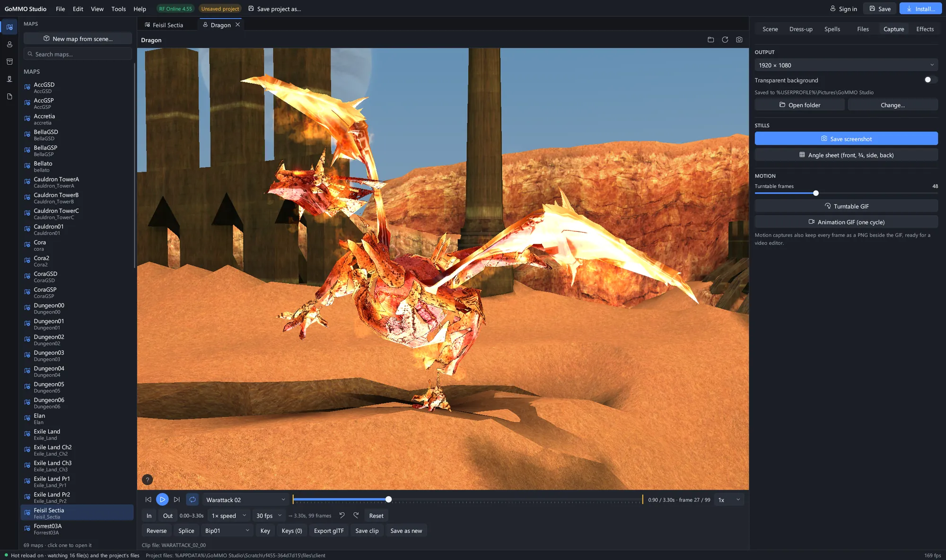Click the Angle sheet button
Screen dimensions: 946x560
tap(846, 155)
